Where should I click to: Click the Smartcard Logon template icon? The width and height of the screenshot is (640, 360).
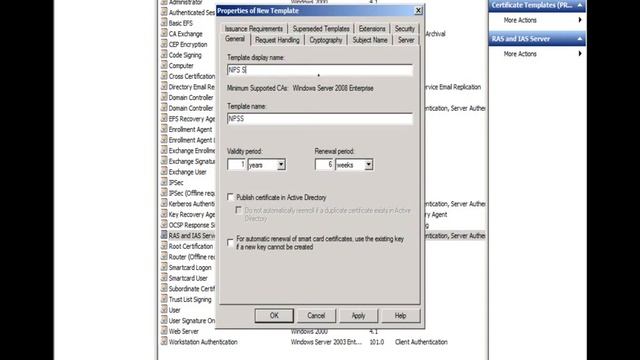click(x=164, y=267)
